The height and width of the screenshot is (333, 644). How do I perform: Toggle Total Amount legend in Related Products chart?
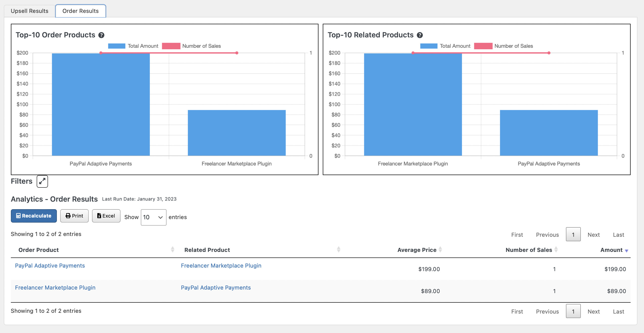click(445, 46)
